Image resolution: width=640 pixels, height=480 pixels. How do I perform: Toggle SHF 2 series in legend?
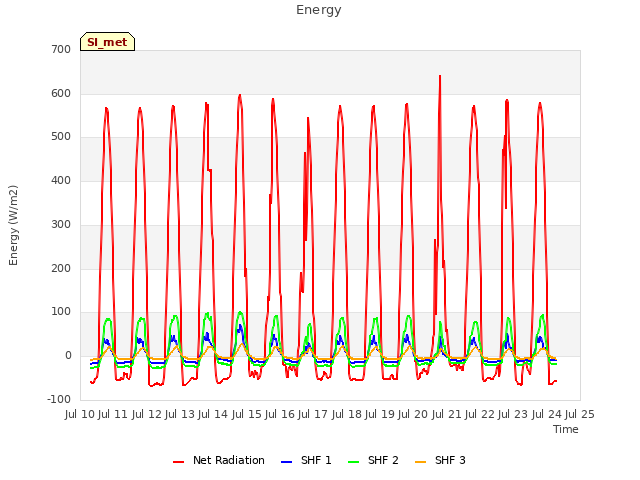pyautogui.click(x=373, y=460)
